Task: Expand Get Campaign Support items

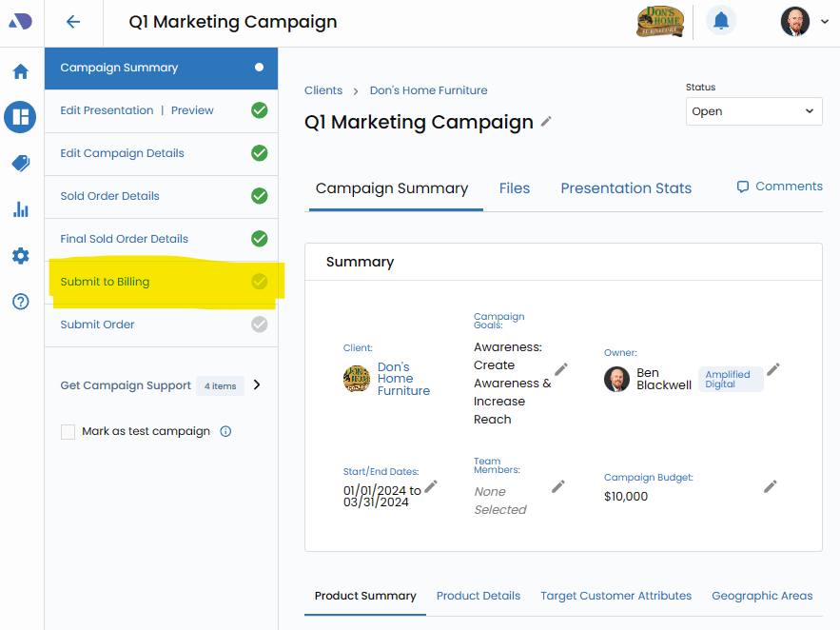Action: click(256, 385)
